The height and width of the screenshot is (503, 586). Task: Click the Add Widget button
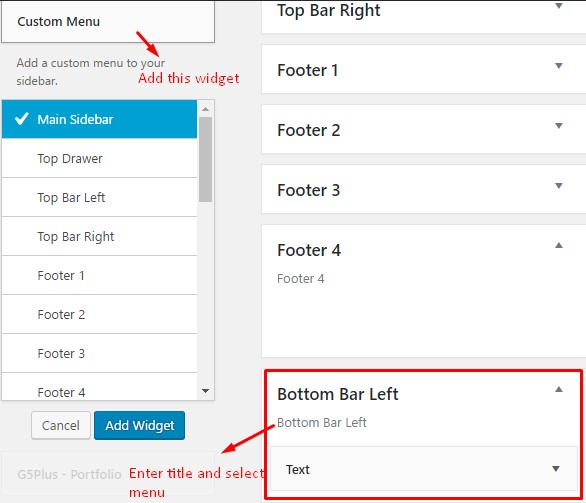pos(139,425)
